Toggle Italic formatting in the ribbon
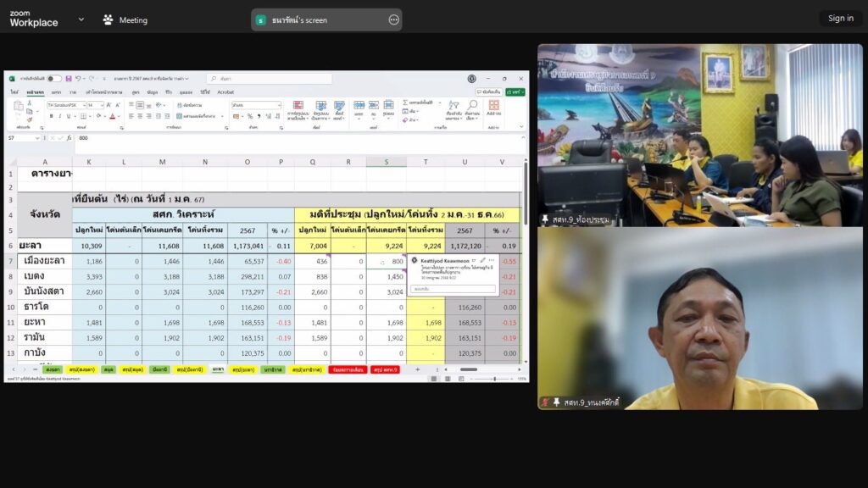Screen dimensions: 868x488 pos(58,116)
